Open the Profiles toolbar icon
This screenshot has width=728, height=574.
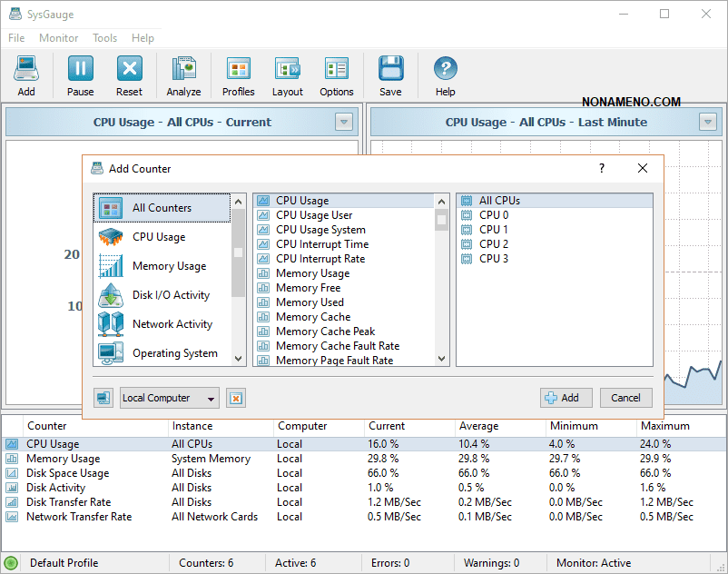(238, 74)
